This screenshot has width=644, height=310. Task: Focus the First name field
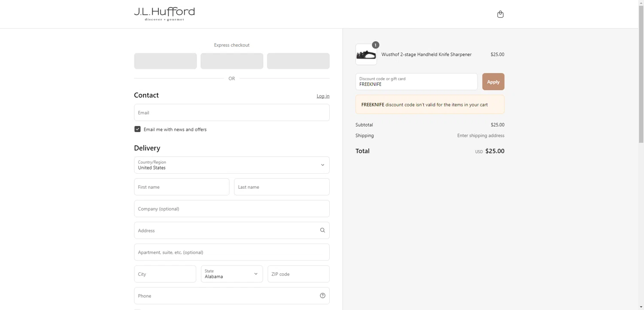point(182,187)
